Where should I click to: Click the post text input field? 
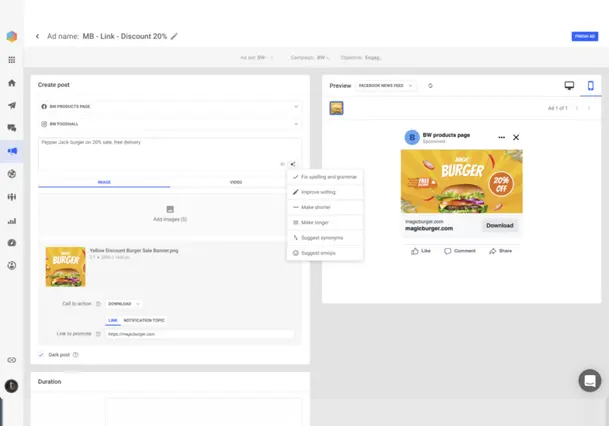(x=170, y=154)
